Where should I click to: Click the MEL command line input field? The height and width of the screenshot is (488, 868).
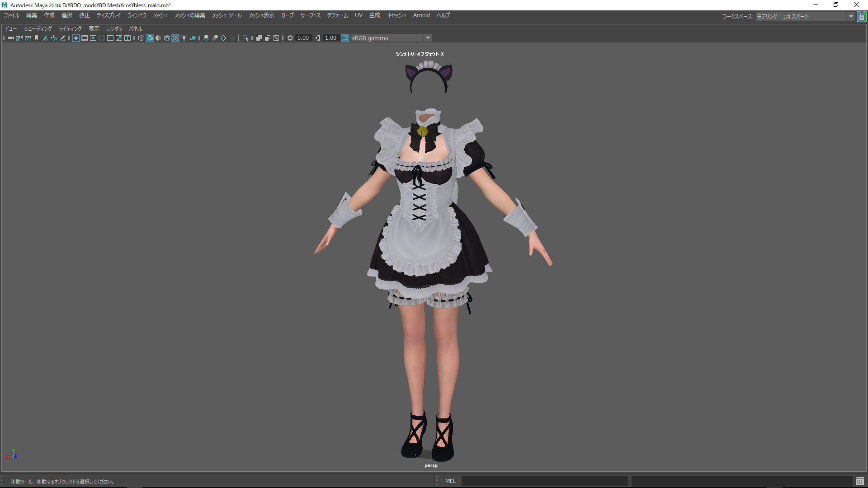544,481
